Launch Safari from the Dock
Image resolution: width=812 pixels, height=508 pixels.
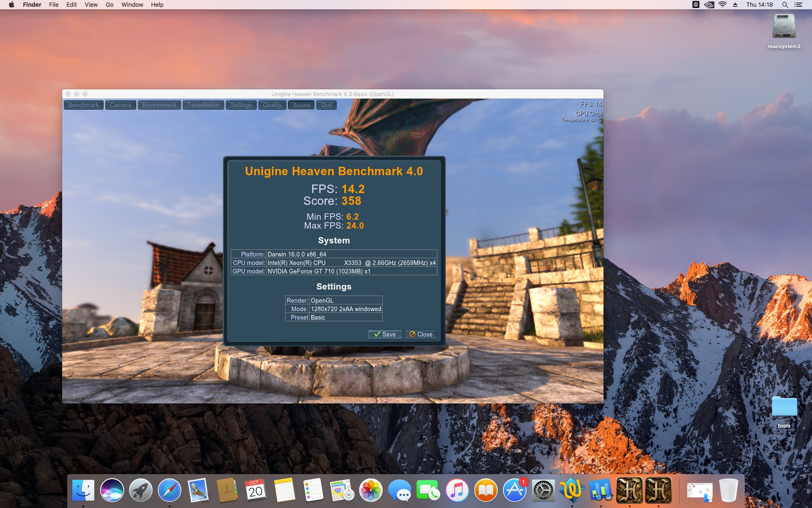[170, 490]
